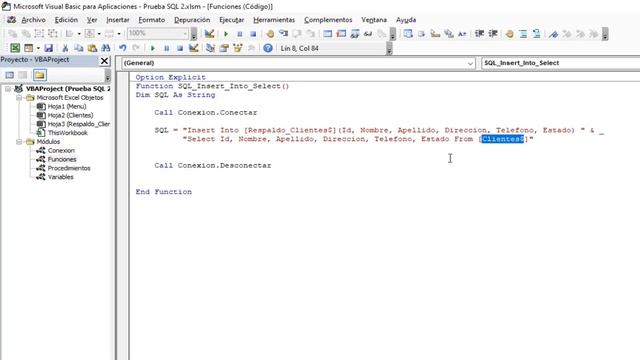The image size is (640, 360).
Task: Select the Conexion module
Action: pos(61,151)
